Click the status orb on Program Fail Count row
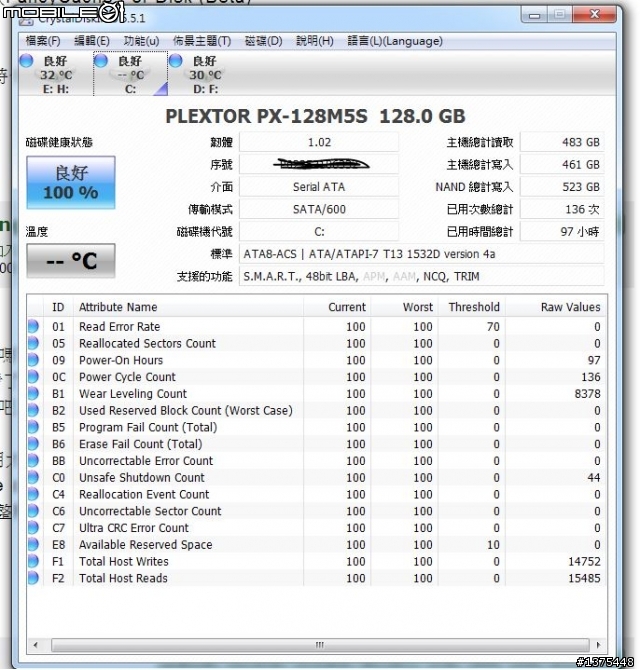The image size is (640, 670). [x=33, y=427]
